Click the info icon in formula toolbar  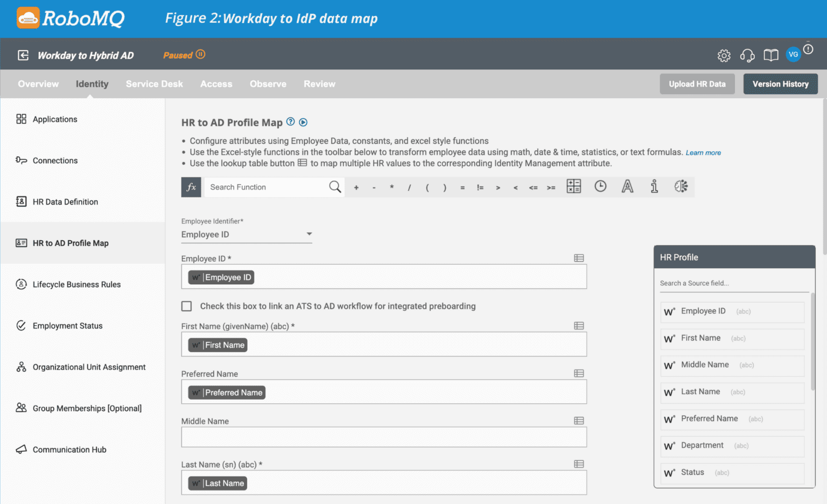click(654, 186)
